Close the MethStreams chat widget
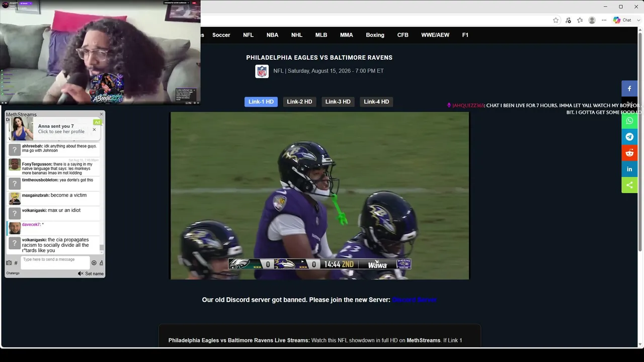Image resolution: width=644 pixels, height=362 pixels. point(101,114)
